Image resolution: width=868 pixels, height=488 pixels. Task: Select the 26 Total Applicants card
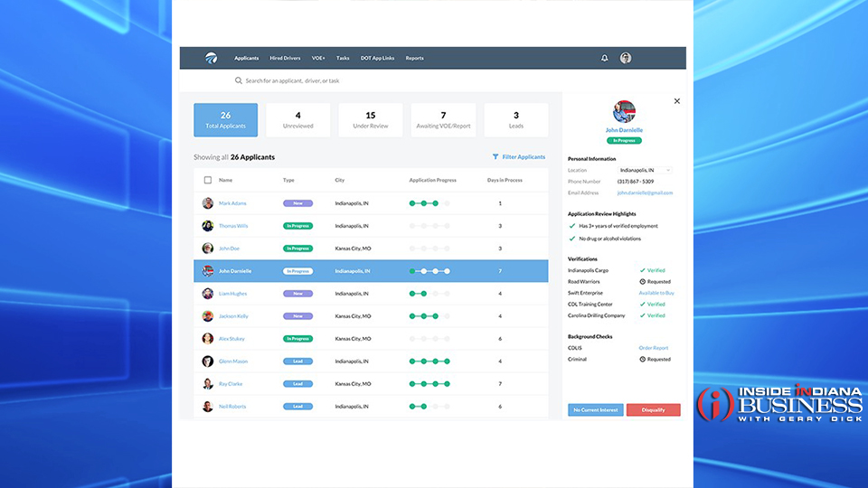pos(226,120)
